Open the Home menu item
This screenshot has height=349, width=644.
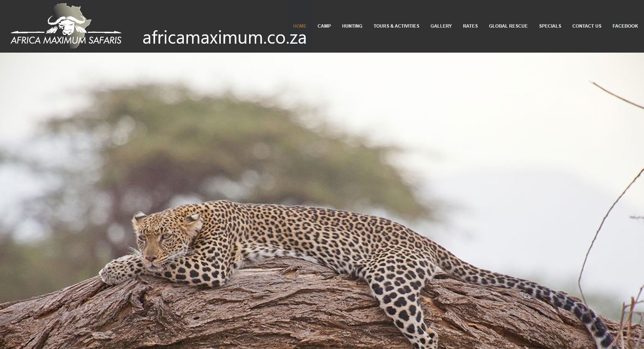coord(299,26)
